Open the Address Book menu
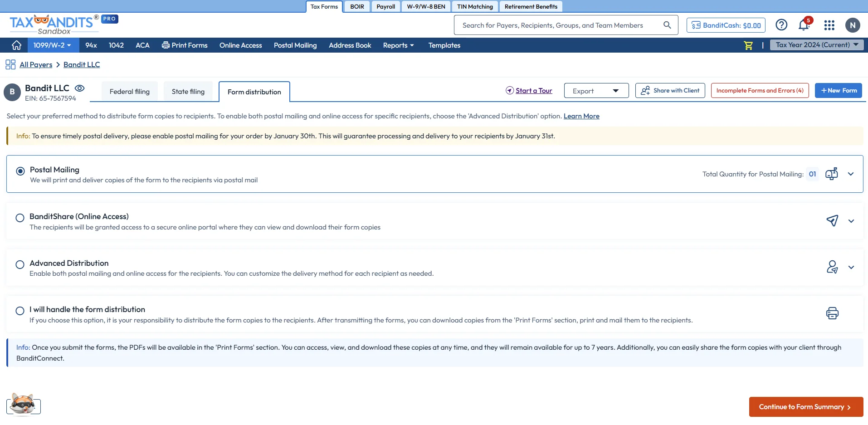The width and height of the screenshot is (868, 425). (x=350, y=45)
